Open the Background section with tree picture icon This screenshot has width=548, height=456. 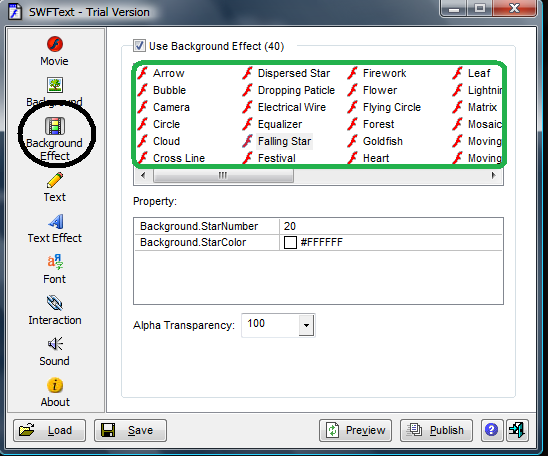point(55,92)
